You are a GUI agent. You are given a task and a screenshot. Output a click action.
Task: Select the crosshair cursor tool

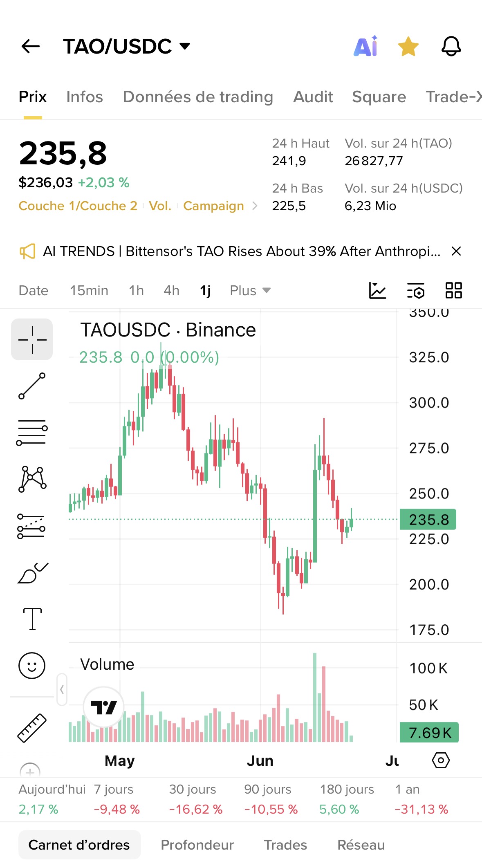point(32,339)
